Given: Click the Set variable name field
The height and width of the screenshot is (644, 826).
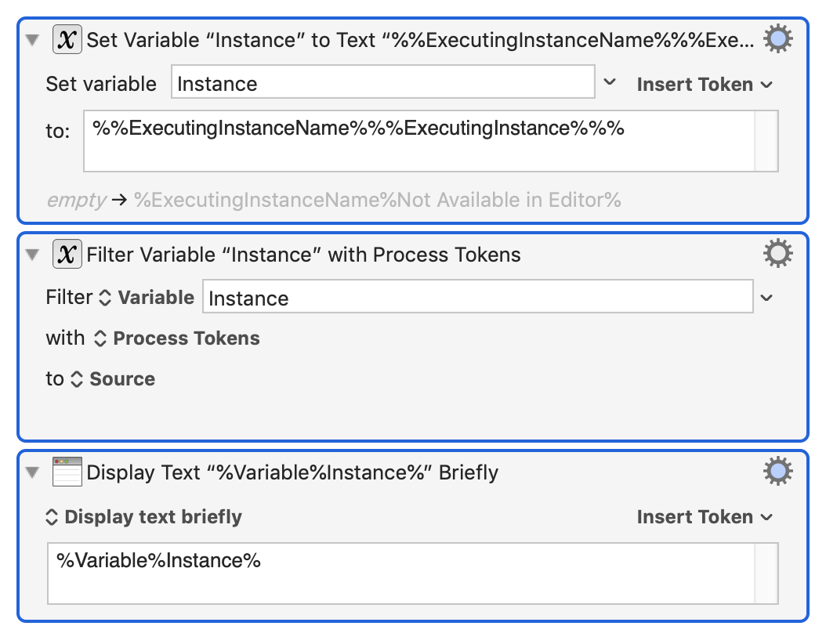Looking at the screenshot, I should pyautogui.click(x=382, y=83).
